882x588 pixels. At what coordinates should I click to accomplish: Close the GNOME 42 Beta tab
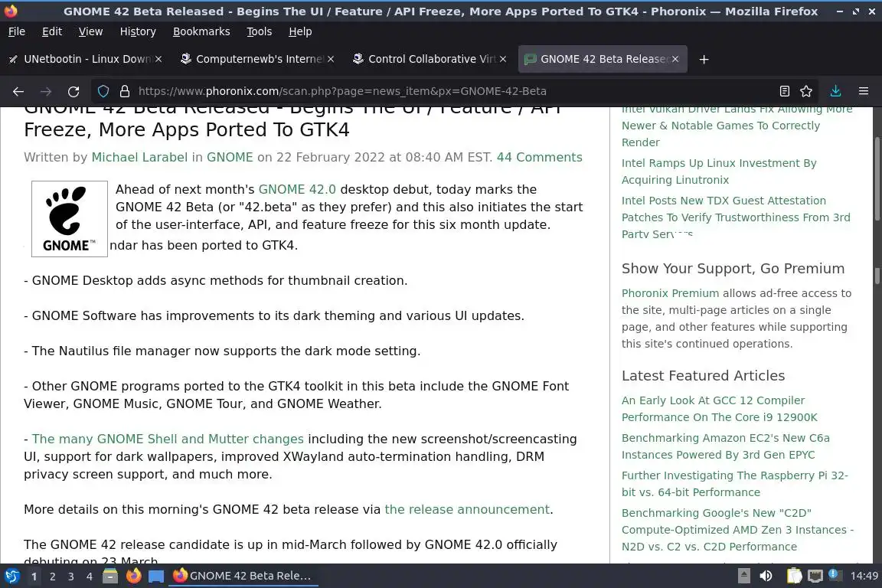click(x=675, y=59)
